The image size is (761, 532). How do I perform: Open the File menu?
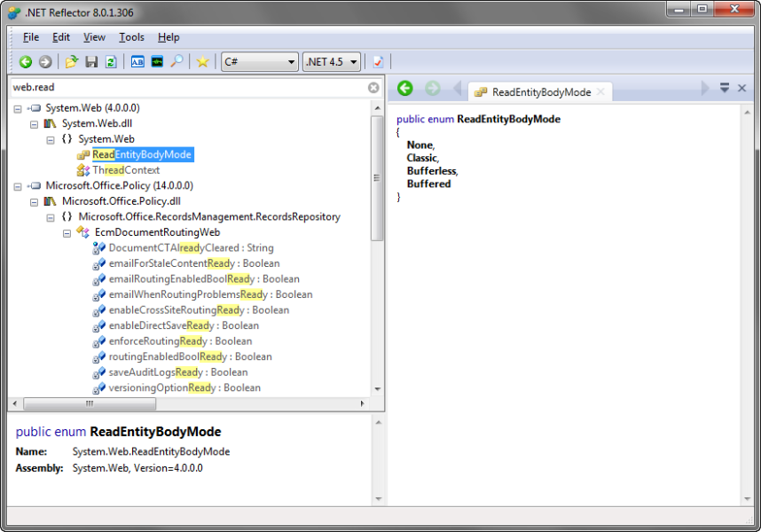tap(31, 37)
